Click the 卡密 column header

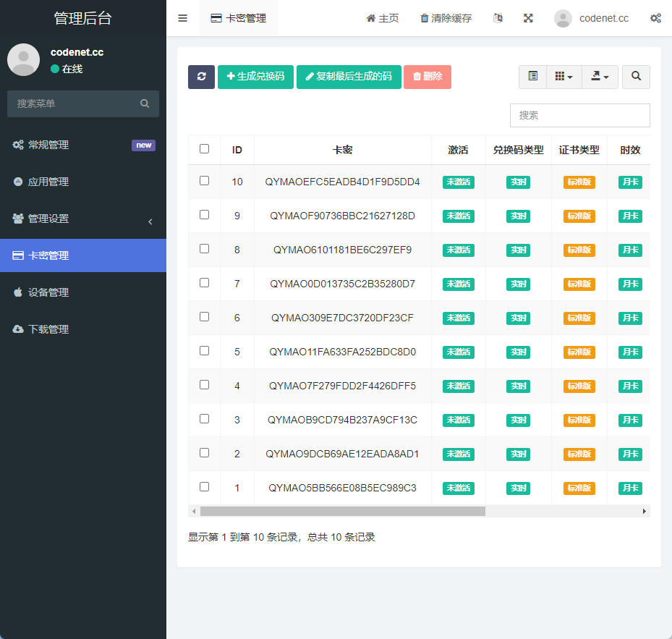coord(342,150)
